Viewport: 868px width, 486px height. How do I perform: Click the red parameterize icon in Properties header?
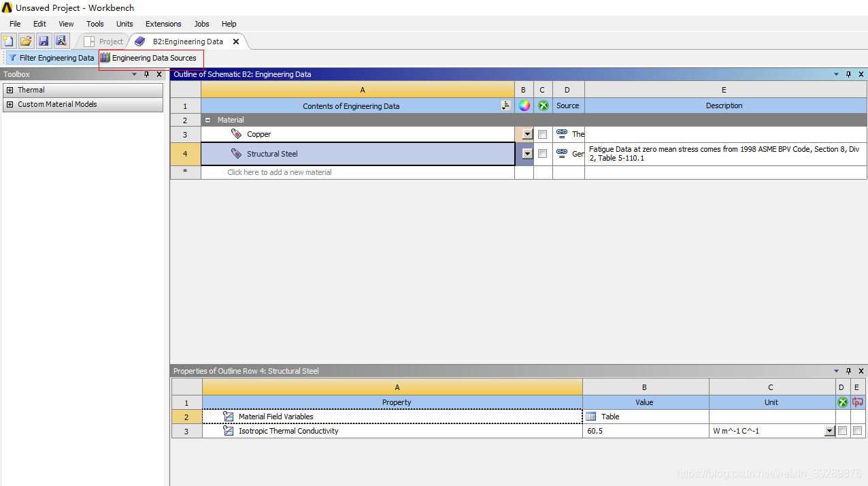pyautogui.click(x=858, y=402)
